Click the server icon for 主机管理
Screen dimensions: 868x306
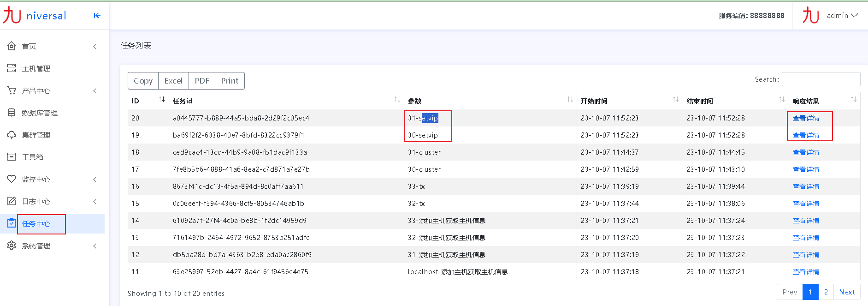point(12,68)
